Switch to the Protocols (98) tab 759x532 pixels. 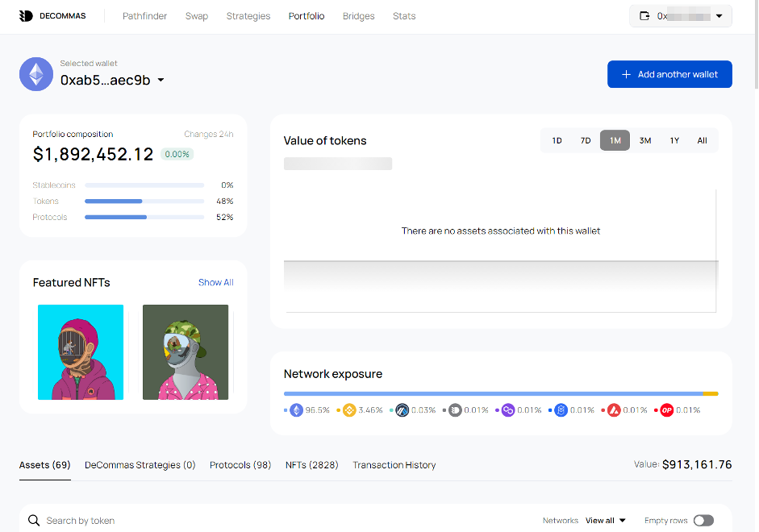pos(240,465)
